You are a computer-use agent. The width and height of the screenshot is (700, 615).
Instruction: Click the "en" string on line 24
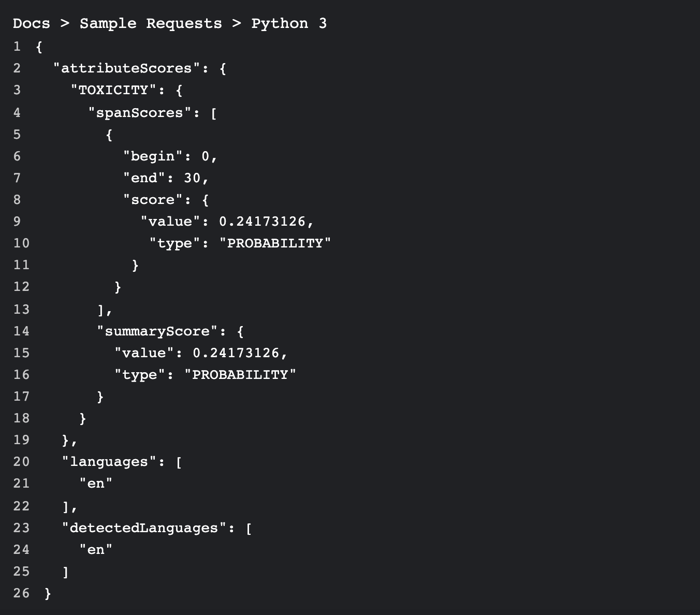(x=96, y=549)
